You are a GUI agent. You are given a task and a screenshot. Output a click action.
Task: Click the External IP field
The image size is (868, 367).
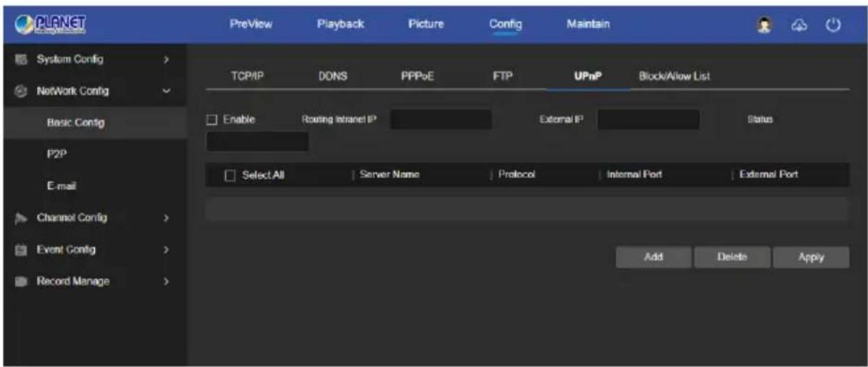click(648, 120)
